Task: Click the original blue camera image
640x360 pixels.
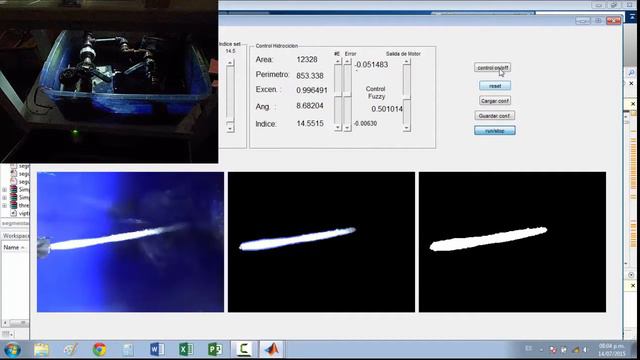Action: pyautogui.click(x=130, y=242)
